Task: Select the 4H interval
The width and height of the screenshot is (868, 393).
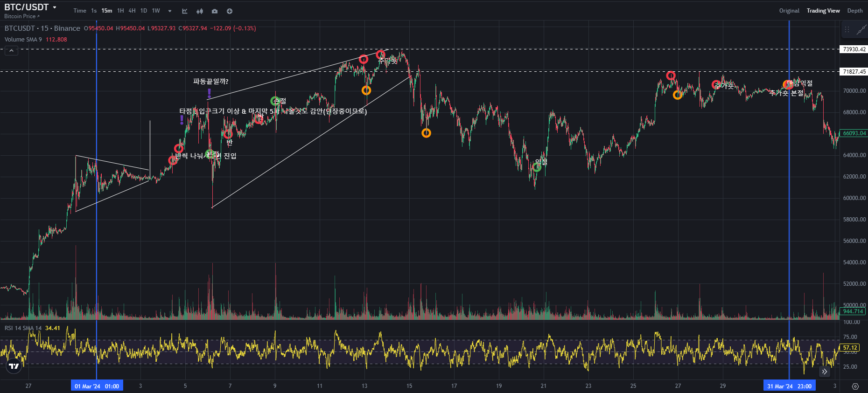Action: point(132,11)
